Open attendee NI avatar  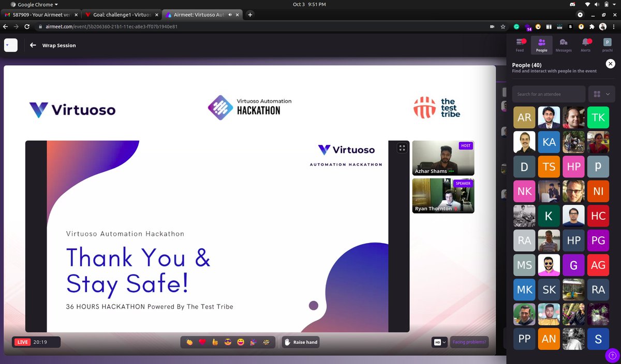coord(598,191)
